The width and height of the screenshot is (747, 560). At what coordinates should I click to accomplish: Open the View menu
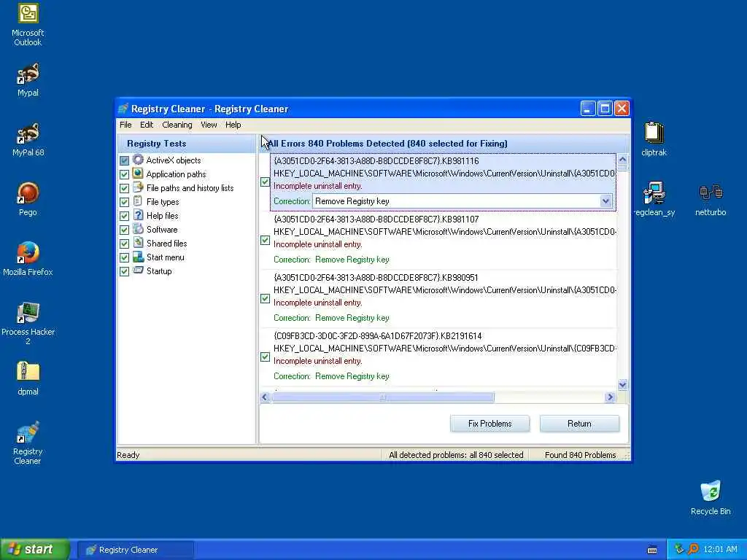[x=209, y=125]
